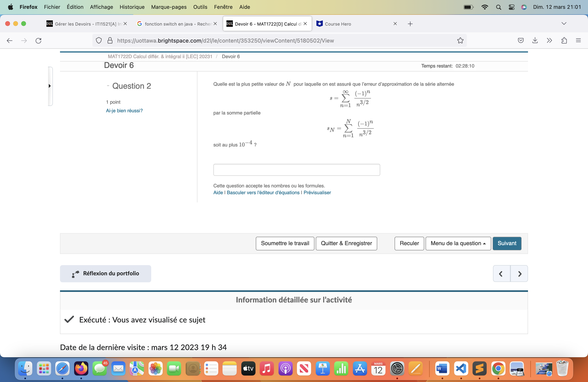This screenshot has width=588, height=382.
Task: Open the "Menu de la question" dropdown
Action: 458,243
